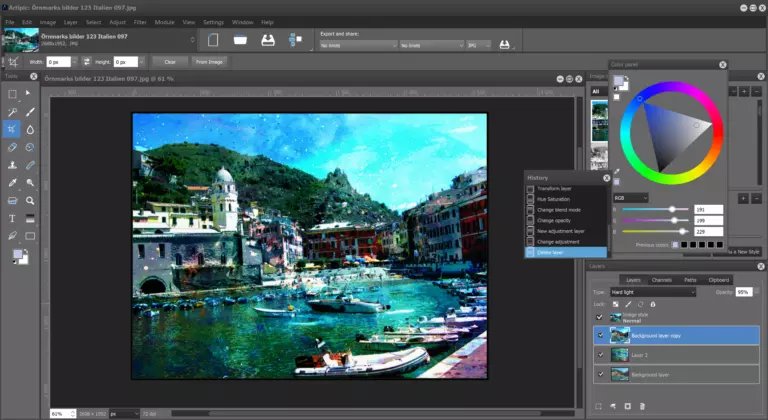Screen dimensions: 768x420
Task: Click the Print icon in top toolbar
Action: [x=267, y=41]
